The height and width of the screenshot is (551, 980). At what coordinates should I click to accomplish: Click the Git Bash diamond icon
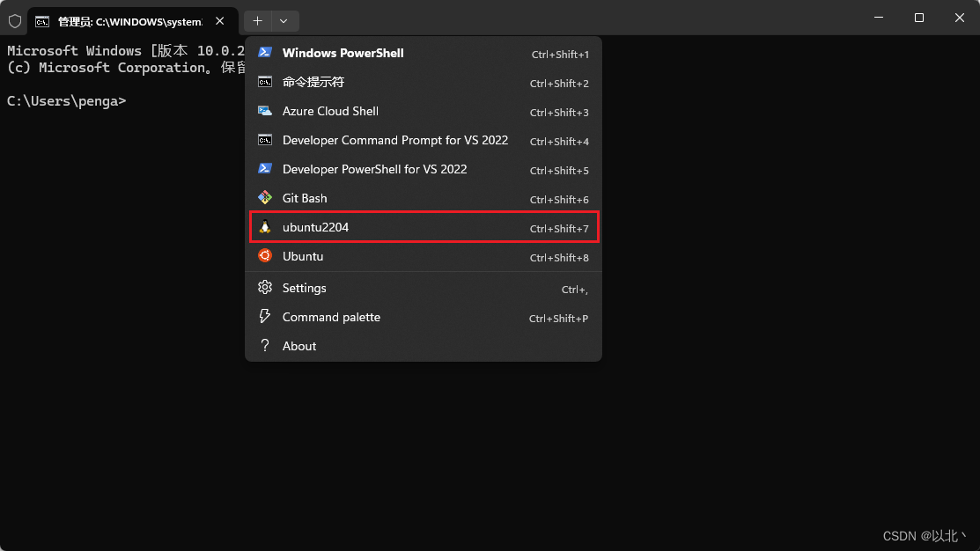tap(265, 197)
